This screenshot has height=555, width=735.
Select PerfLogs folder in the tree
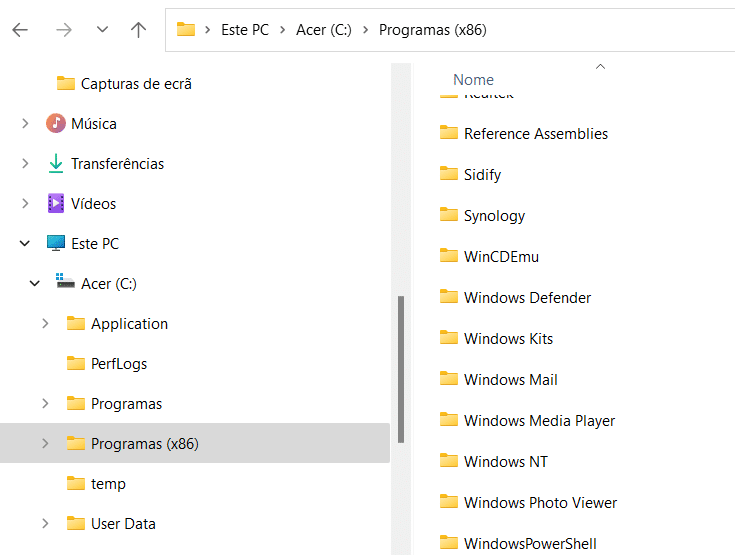point(119,364)
